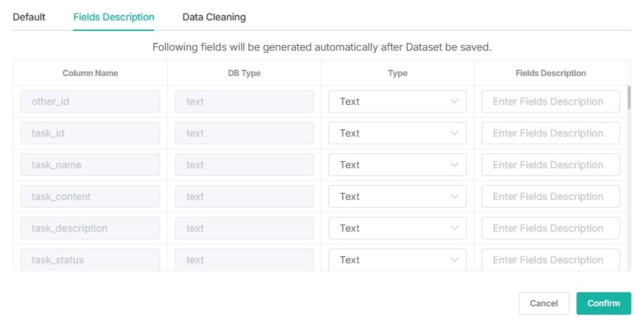Focus the description field for task_content
The height and width of the screenshot is (326, 644).
click(550, 196)
